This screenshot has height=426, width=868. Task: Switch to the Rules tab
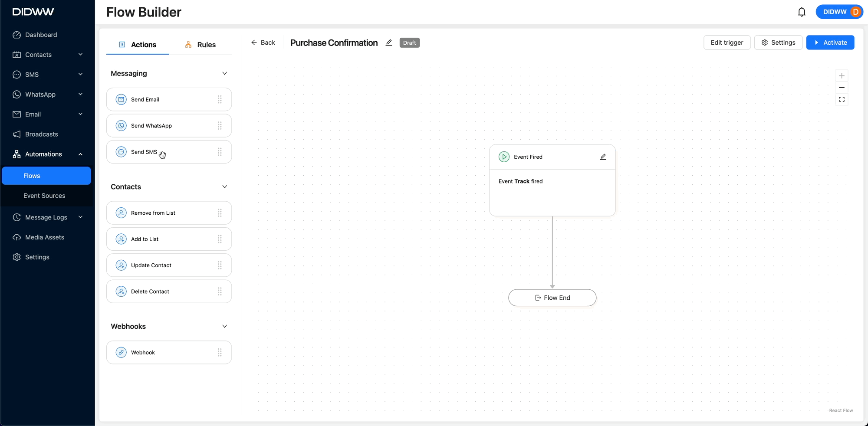[200, 45]
